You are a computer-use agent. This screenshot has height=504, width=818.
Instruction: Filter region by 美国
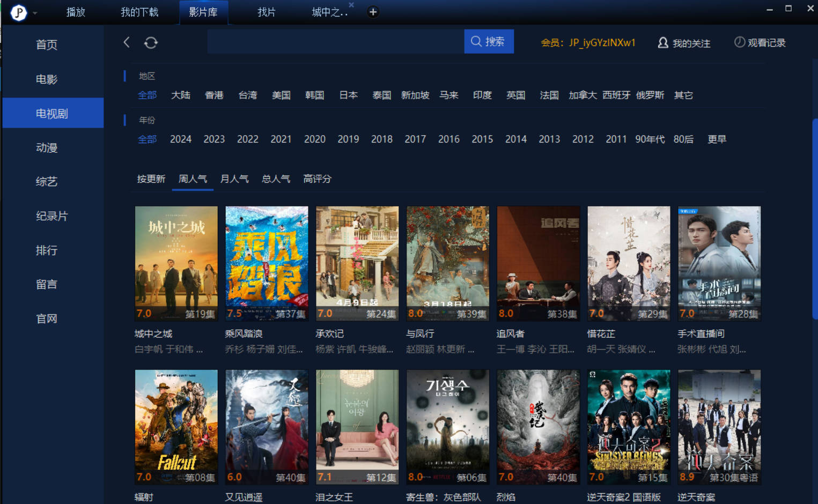281,95
